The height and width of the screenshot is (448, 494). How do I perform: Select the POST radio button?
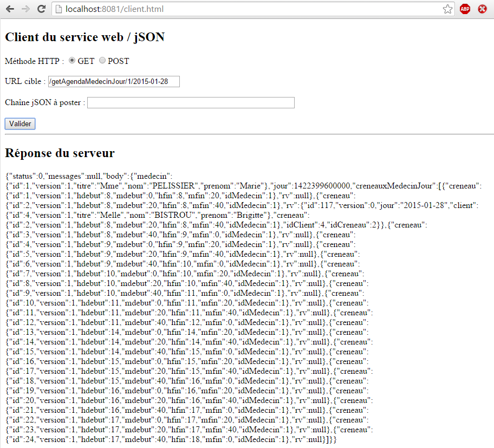pyautogui.click(x=102, y=61)
